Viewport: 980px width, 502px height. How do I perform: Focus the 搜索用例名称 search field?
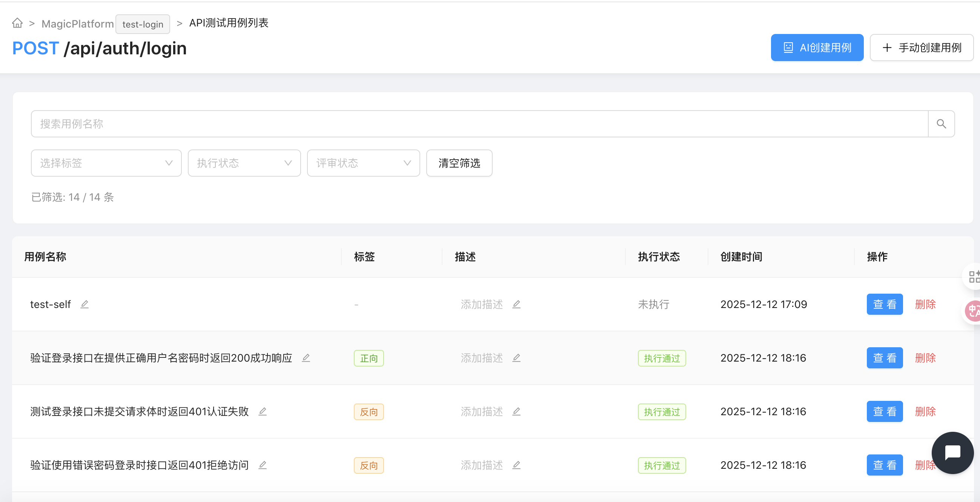[479, 124]
